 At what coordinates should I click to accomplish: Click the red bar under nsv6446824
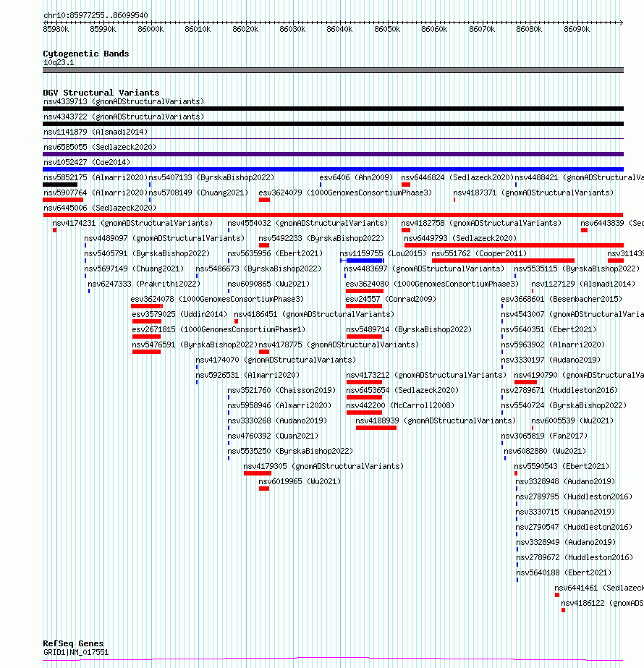coord(406,185)
